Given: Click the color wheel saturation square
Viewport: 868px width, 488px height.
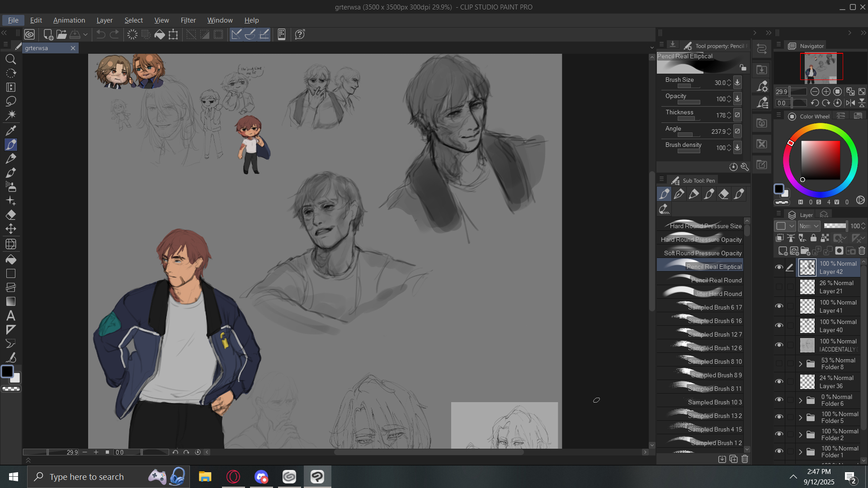Looking at the screenshot, I should (820, 160).
